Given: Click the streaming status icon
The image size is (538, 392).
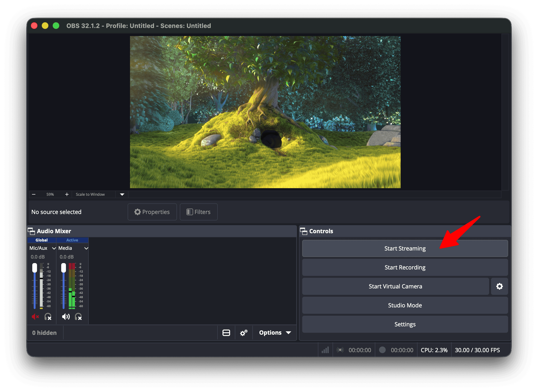Looking at the screenshot, I should pos(340,350).
